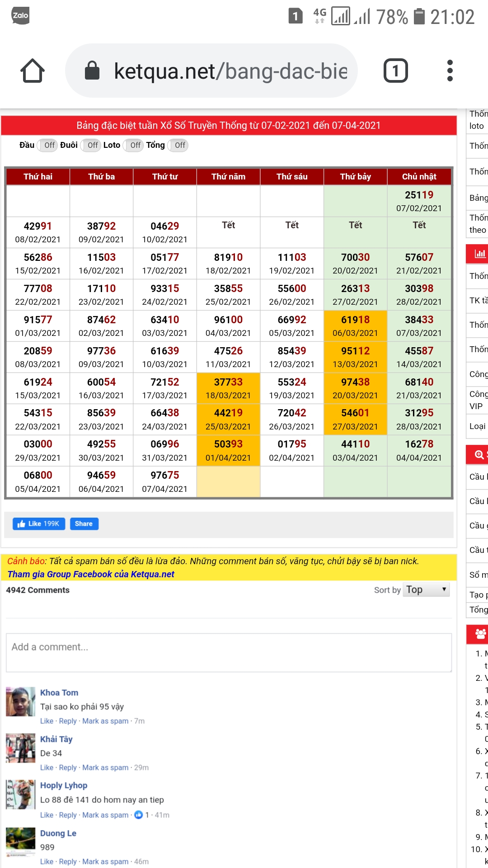488x868 pixels.
Task: Toggle the Đuôi switch on
Action: 90,145
